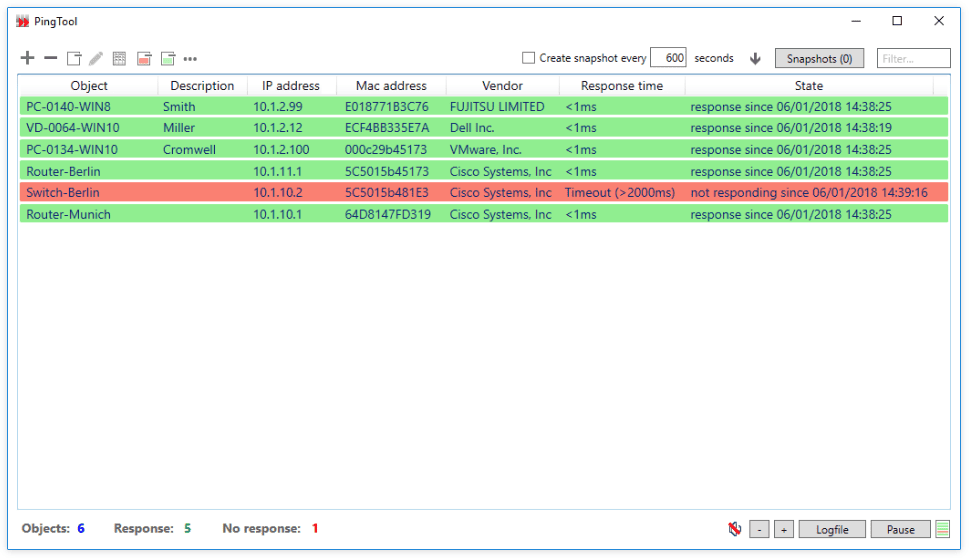The image size is (969, 558).
Task: Click the small plus button beside Logfile
Action: click(x=784, y=529)
